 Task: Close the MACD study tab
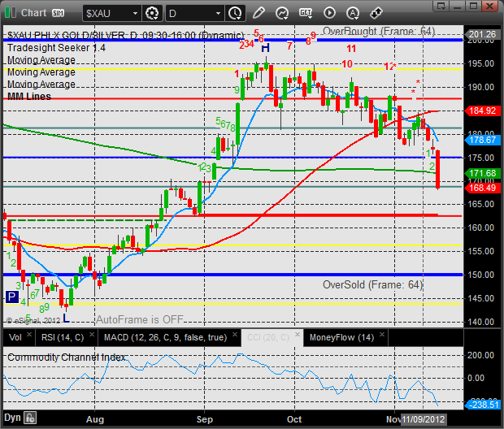click(235, 334)
